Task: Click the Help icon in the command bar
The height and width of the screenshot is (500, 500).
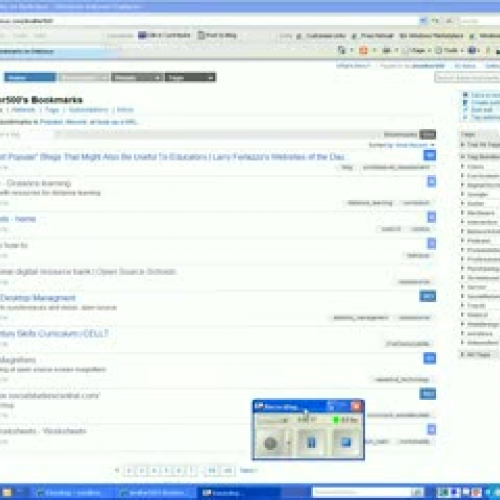Action: [x=472, y=50]
